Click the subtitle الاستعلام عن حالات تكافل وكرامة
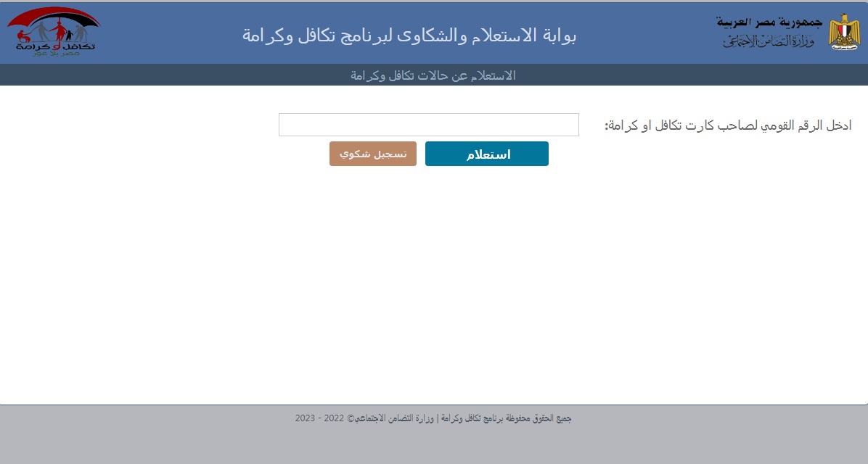This screenshot has height=464, width=868. (x=433, y=75)
